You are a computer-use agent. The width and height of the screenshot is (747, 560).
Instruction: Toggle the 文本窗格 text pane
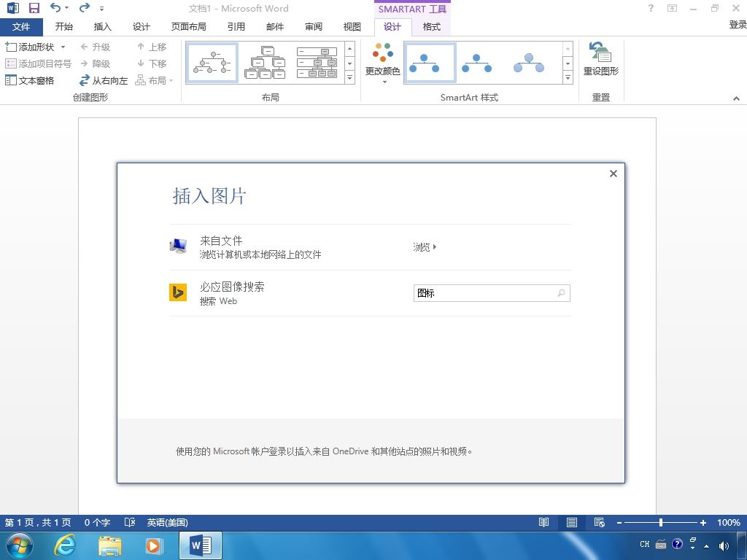pyautogui.click(x=29, y=80)
